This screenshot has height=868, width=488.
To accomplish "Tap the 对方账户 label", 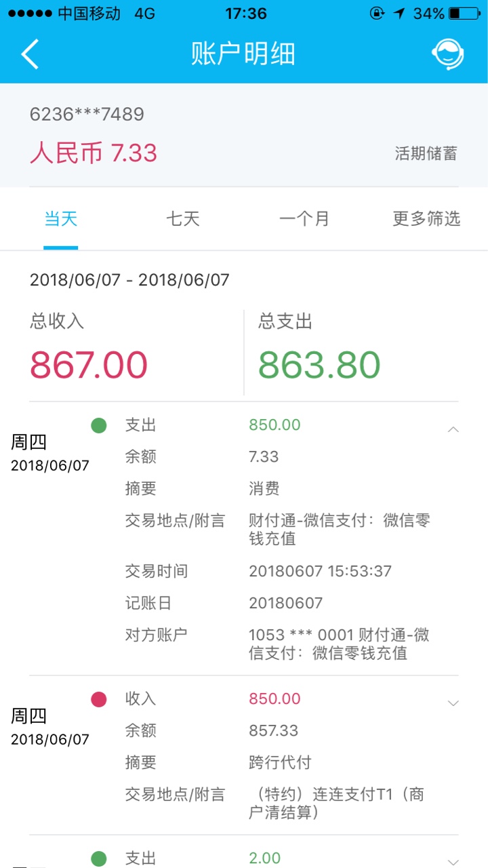I will tap(156, 635).
